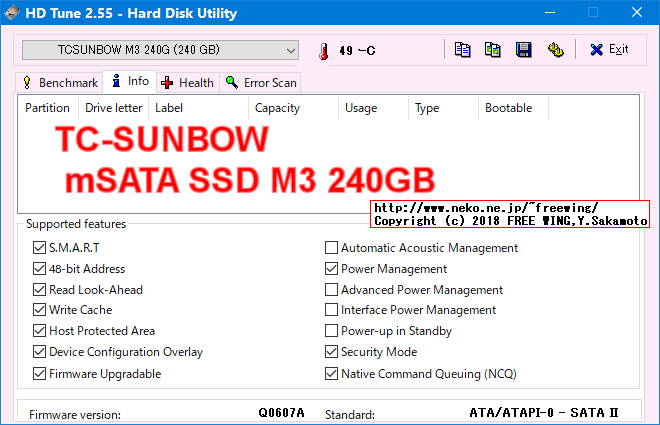Toggle the Security Mode checkbox
Viewport: 660px width, 425px height.
tap(332, 351)
